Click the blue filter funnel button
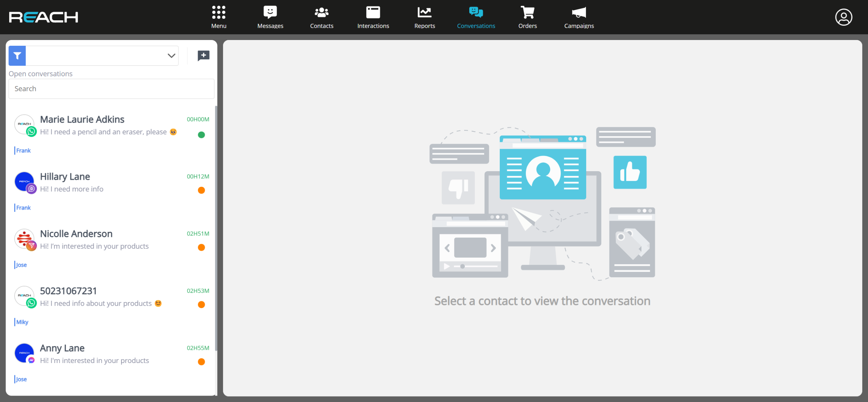This screenshot has width=868, height=402. point(17,56)
